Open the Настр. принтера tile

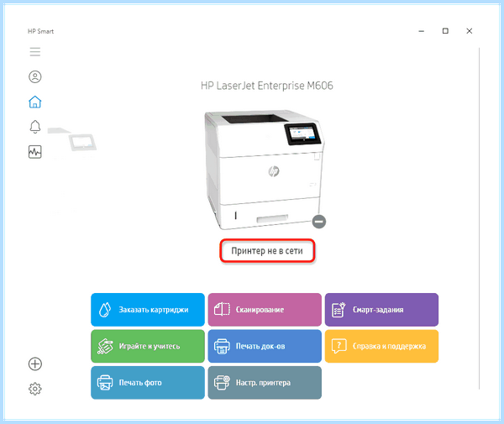click(265, 383)
